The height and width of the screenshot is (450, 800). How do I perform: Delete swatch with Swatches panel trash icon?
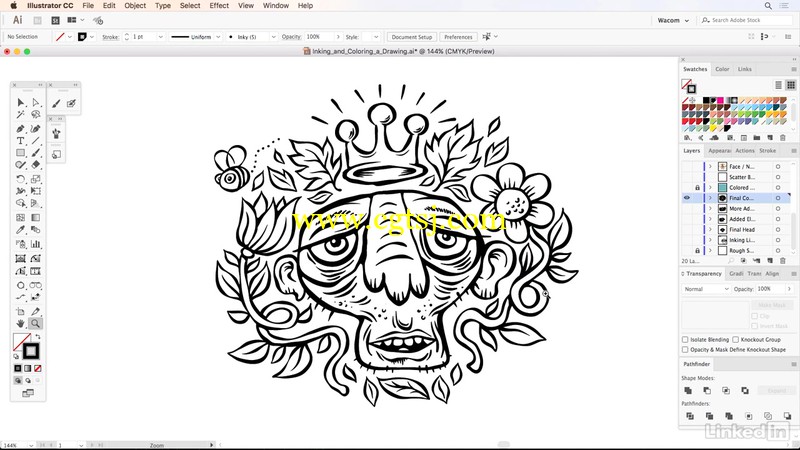pyautogui.click(x=783, y=138)
